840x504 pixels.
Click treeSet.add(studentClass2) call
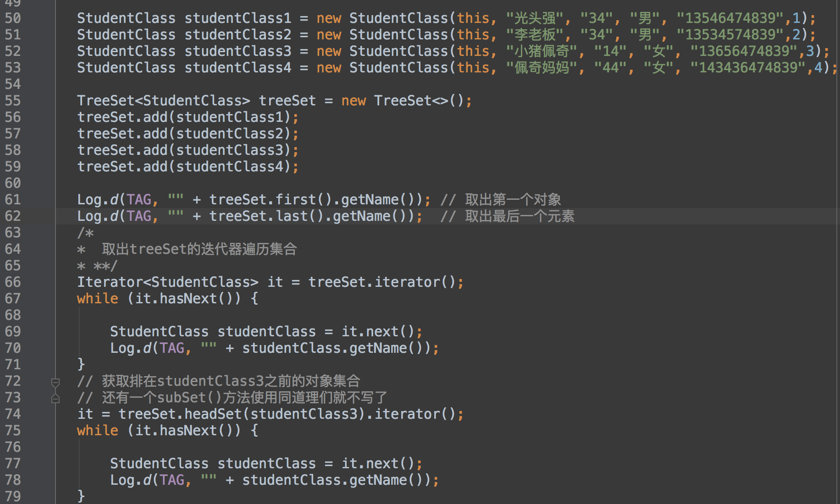184,134
